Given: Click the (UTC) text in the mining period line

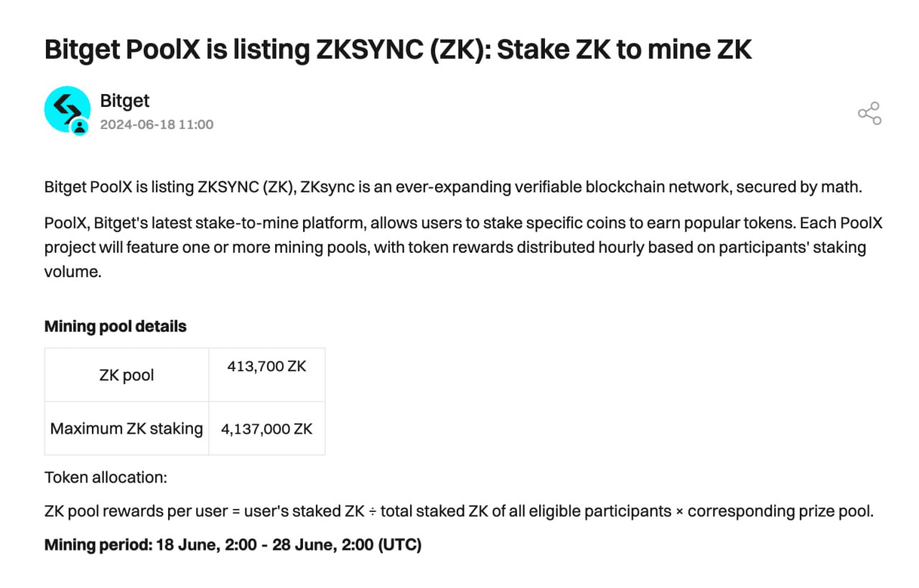Looking at the screenshot, I should (399, 545).
